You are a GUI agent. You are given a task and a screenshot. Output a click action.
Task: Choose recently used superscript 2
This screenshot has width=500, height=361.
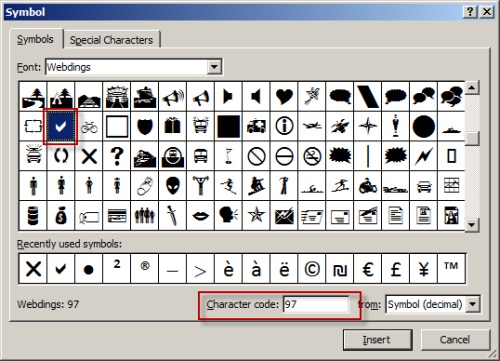click(117, 269)
